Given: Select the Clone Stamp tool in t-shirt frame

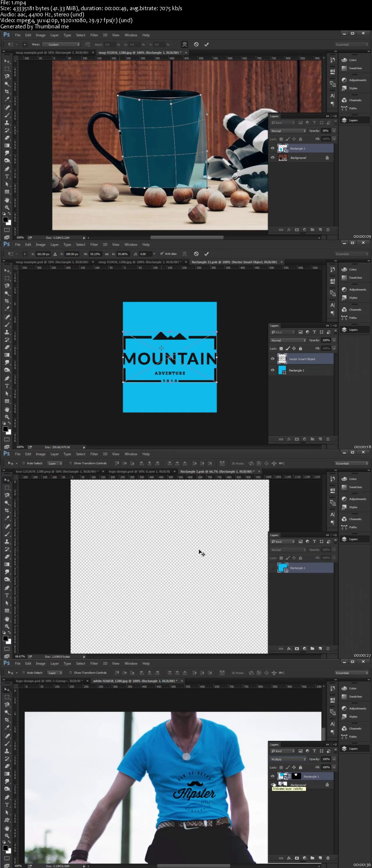Looking at the screenshot, I should pos(7,751).
